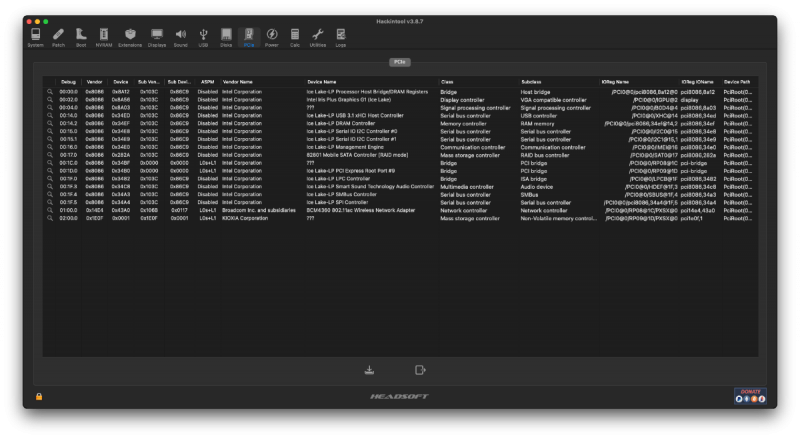This screenshot has width=800, height=439.
Task: Click magnifier icon for device 00:17.0
Action: (50, 155)
